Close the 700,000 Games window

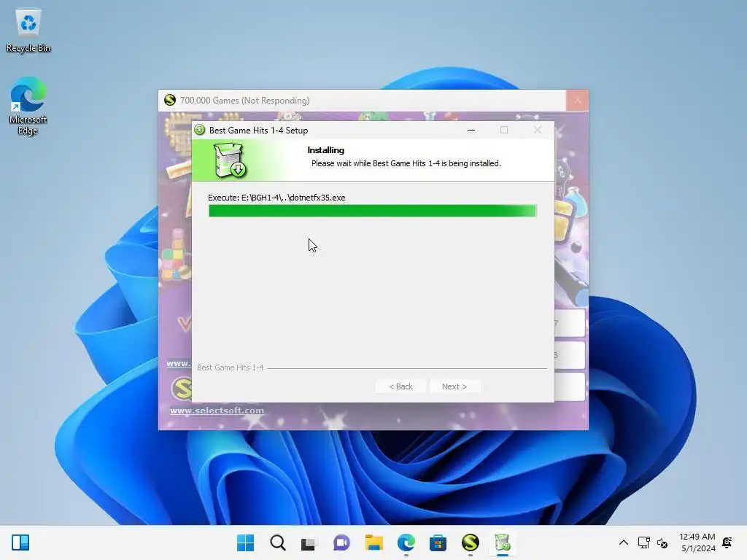(x=578, y=101)
